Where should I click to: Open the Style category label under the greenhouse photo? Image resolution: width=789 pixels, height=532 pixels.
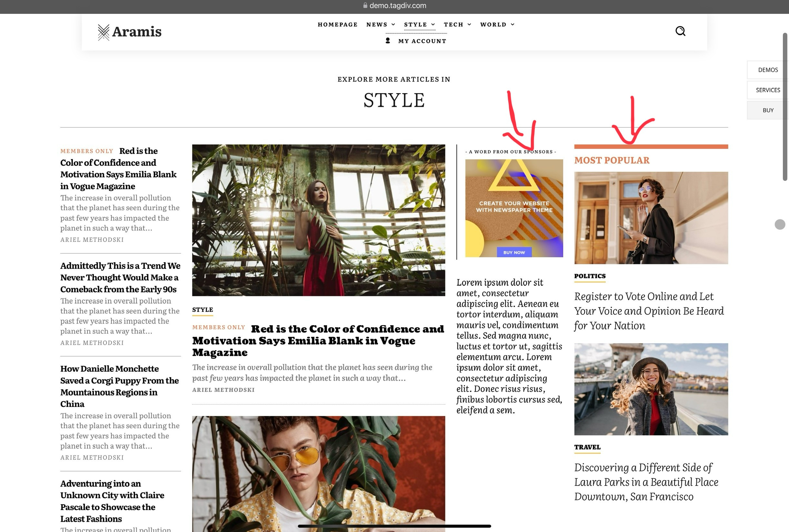click(203, 310)
